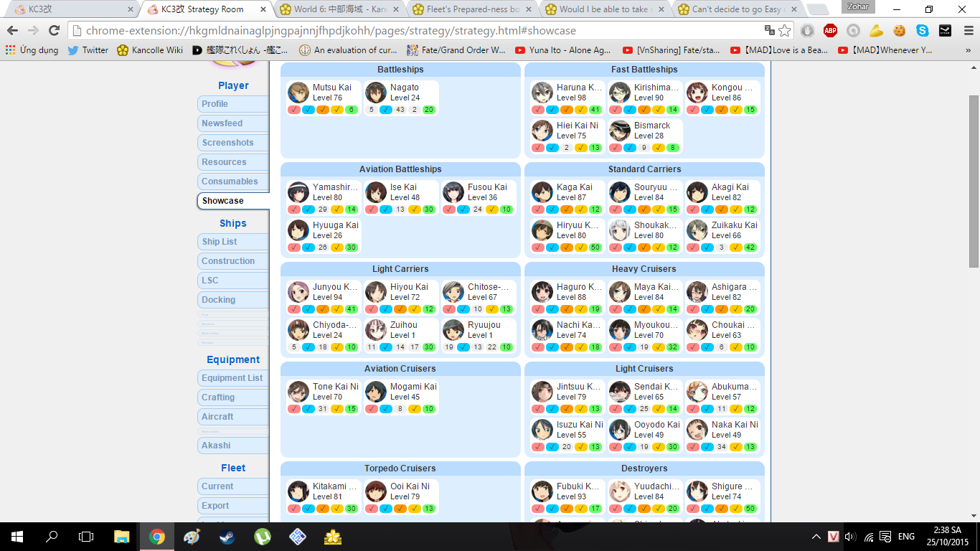Click Ooi Kai Ni's portrait
The width and height of the screenshot is (980, 551).
pos(376,491)
